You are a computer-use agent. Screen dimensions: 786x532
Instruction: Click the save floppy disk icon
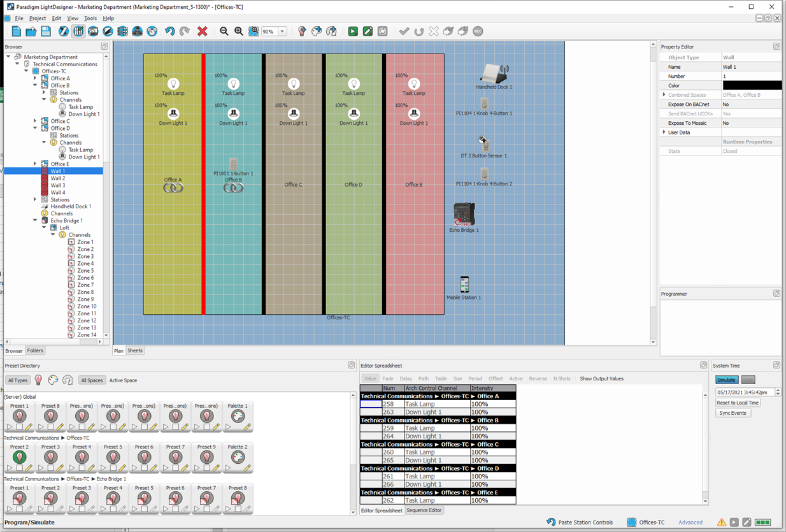[x=46, y=31]
